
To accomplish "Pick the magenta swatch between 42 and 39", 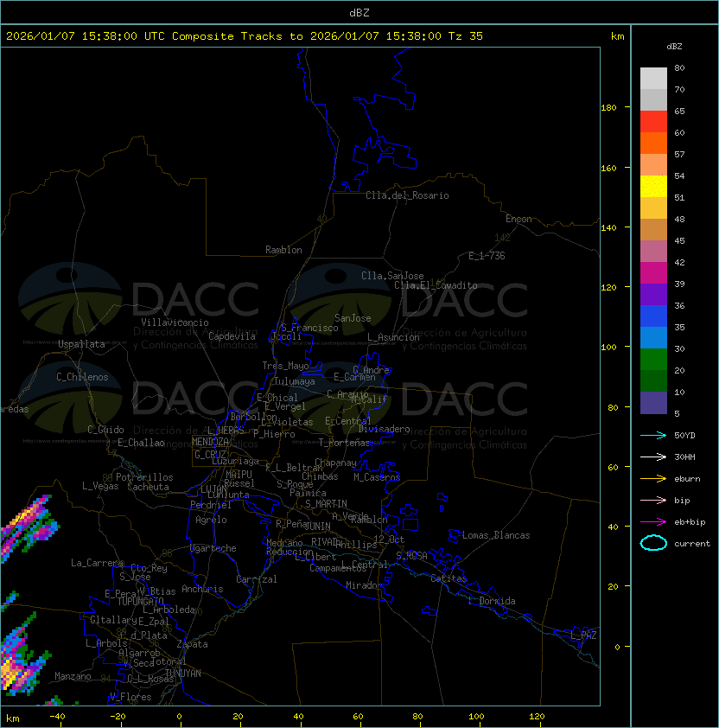I will coord(653,273).
